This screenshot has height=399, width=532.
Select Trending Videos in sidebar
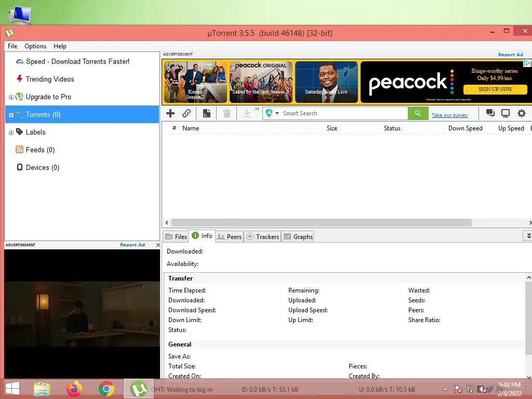coord(50,79)
